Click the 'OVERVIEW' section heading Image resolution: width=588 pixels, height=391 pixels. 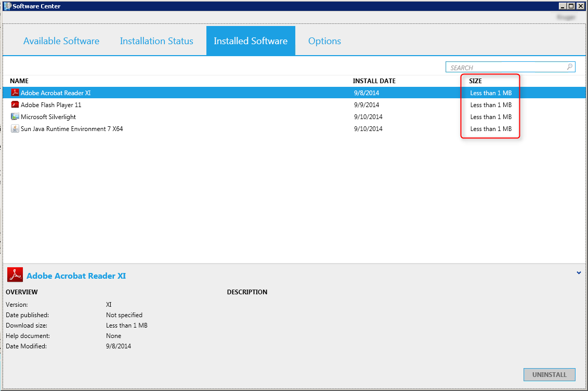tap(22, 292)
